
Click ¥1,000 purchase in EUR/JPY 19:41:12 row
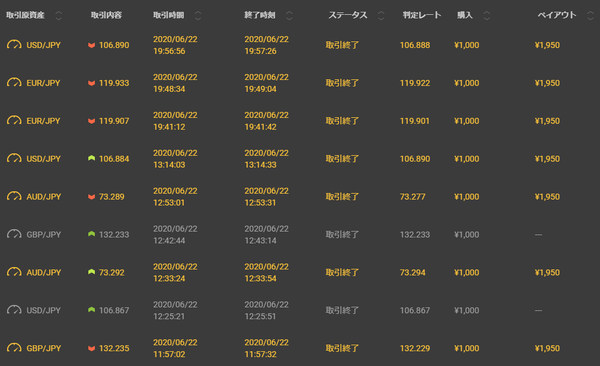[466, 121]
